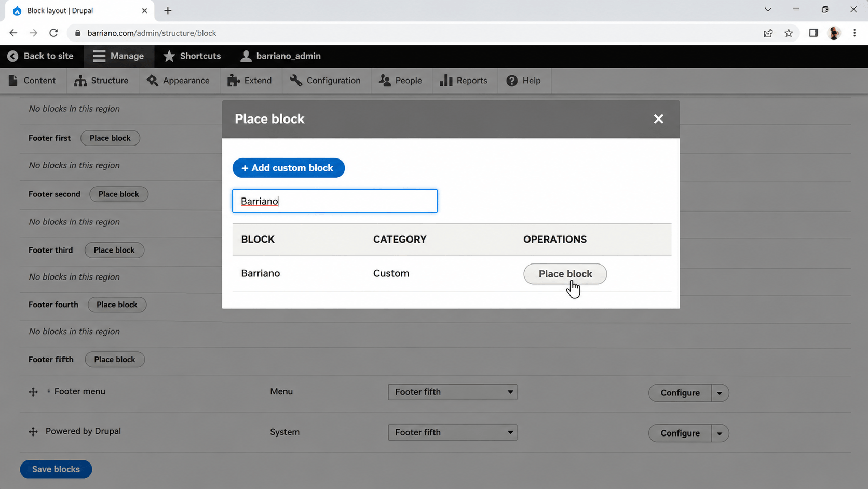Select the Block layout Drupal tab

pyautogui.click(x=79, y=10)
